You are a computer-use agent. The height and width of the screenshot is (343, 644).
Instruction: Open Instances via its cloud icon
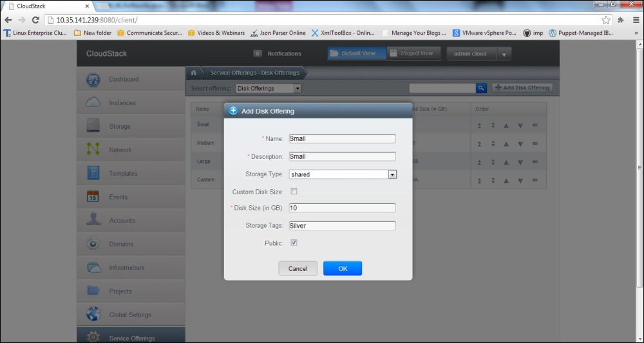93,103
